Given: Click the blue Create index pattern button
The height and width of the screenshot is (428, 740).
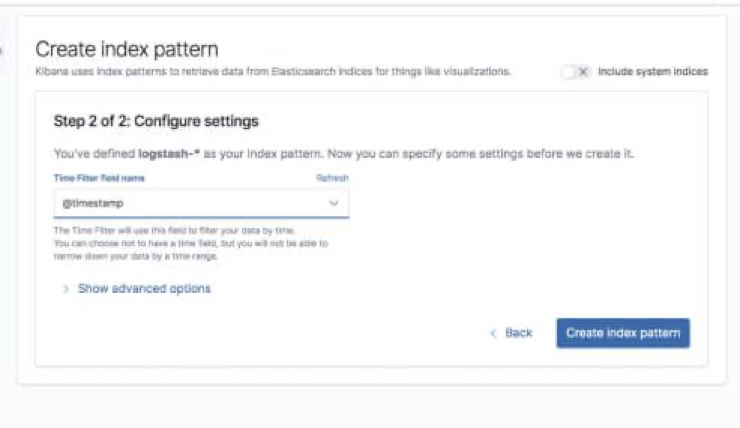Looking at the screenshot, I should [623, 333].
